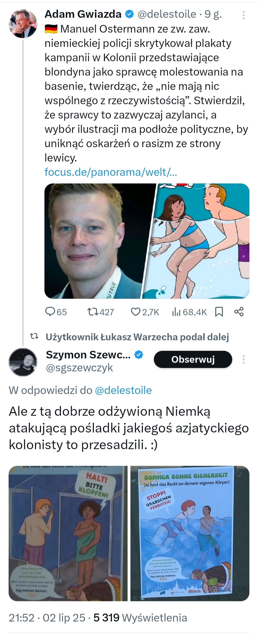This screenshot has height=644, width=258.
Task: Open Adam Gwiazda's profile avatar
Action: [x=23, y=24]
